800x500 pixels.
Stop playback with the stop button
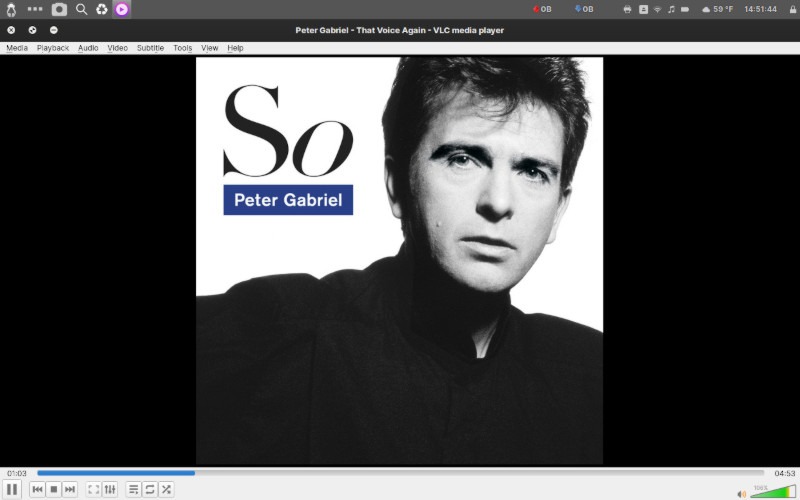pos(54,489)
